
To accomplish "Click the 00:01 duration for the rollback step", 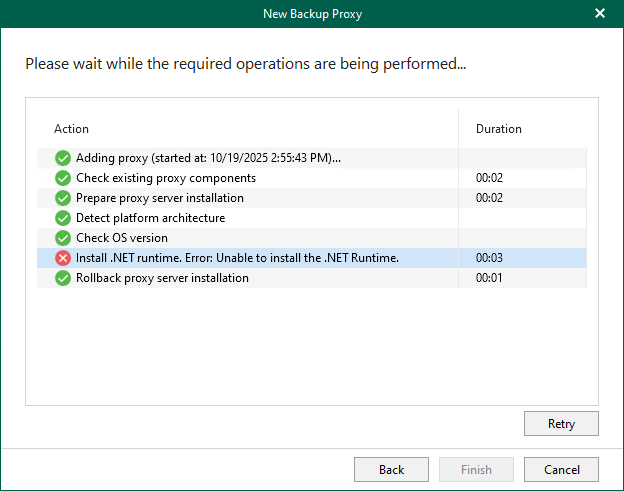I will point(489,278).
